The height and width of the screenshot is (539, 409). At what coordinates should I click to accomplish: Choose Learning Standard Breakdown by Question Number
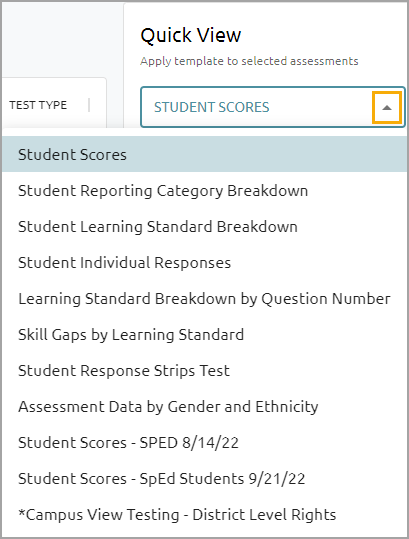(204, 298)
